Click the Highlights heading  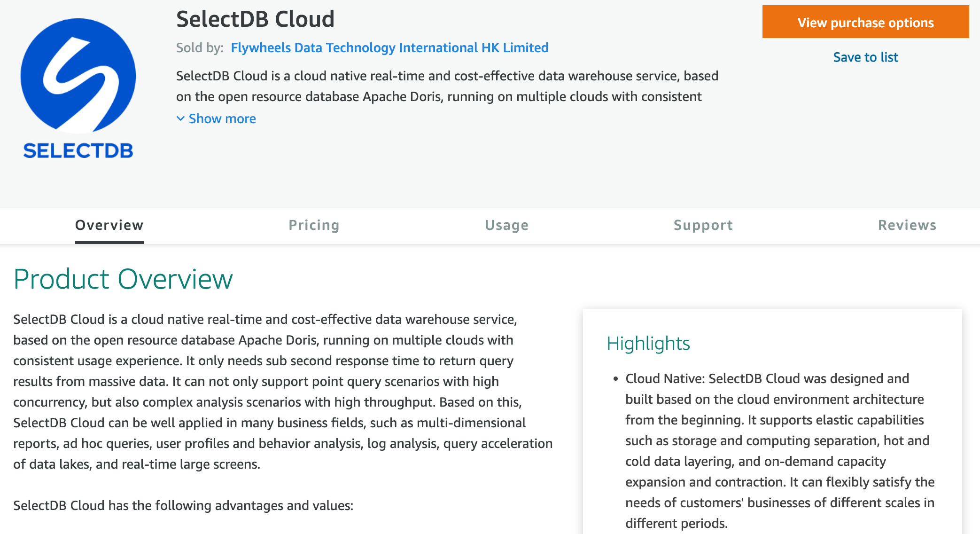click(648, 344)
